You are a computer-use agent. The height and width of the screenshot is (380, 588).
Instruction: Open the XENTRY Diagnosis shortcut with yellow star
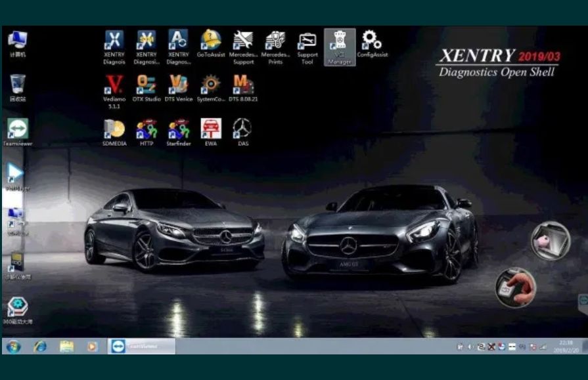pos(147,47)
